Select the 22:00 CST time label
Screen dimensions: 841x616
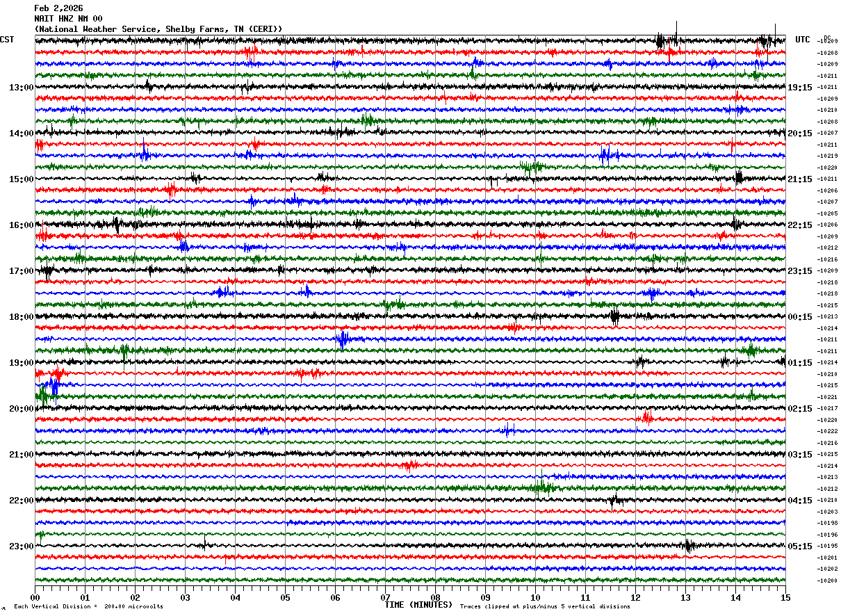[x=21, y=501]
